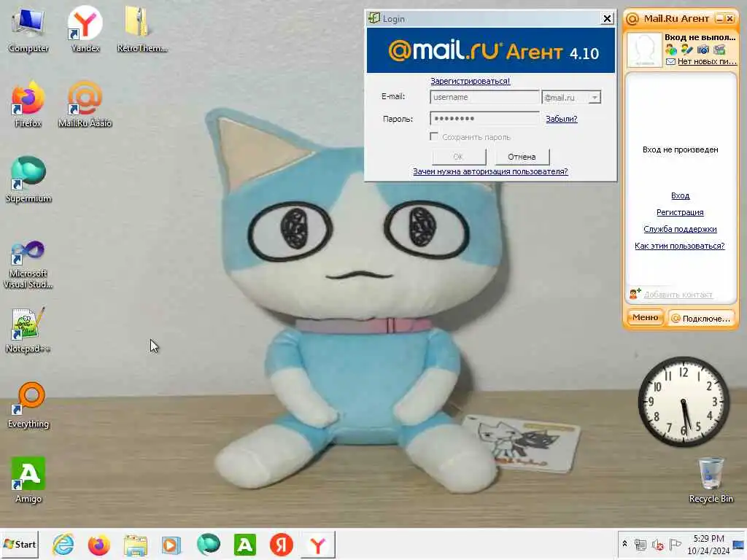The image size is (747, 560).
Task: Click the Пароль password field
Action: (x=484, y=119)
